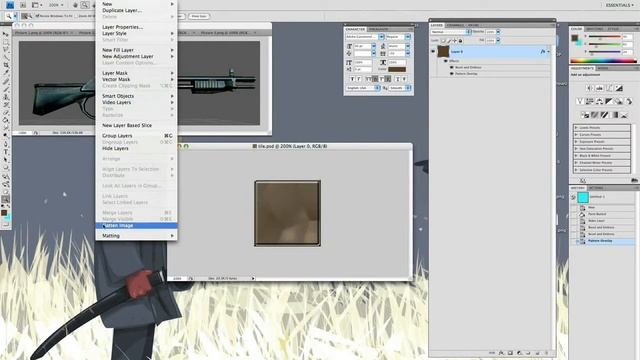Select New Adjustment Layer menu item
The width and height of the screenshot is (640, 360).
[136, 56]
